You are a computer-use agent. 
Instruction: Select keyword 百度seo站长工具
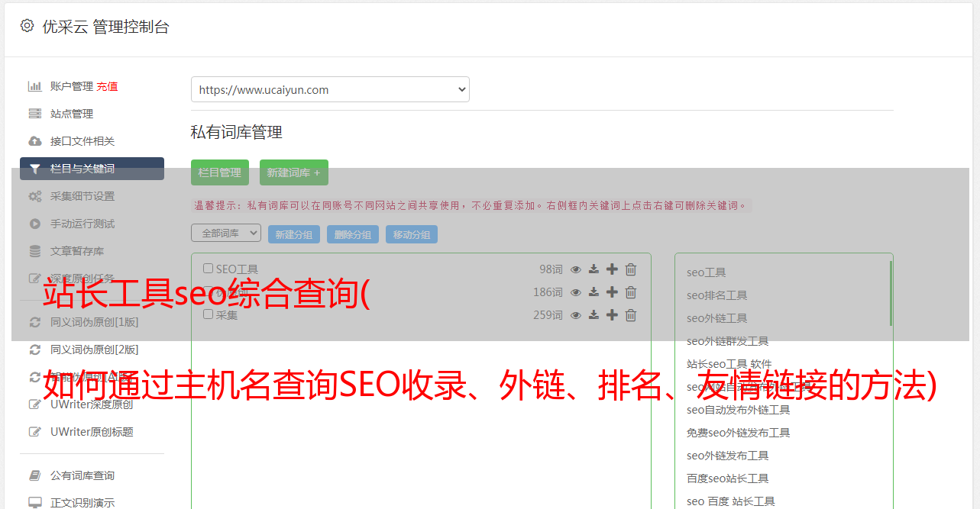click(727, 478)
